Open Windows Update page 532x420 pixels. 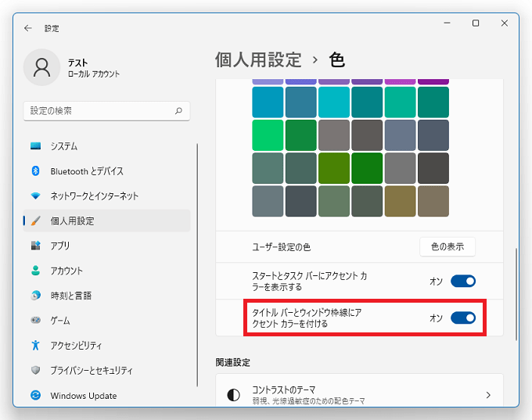click(x=106, y=395)
